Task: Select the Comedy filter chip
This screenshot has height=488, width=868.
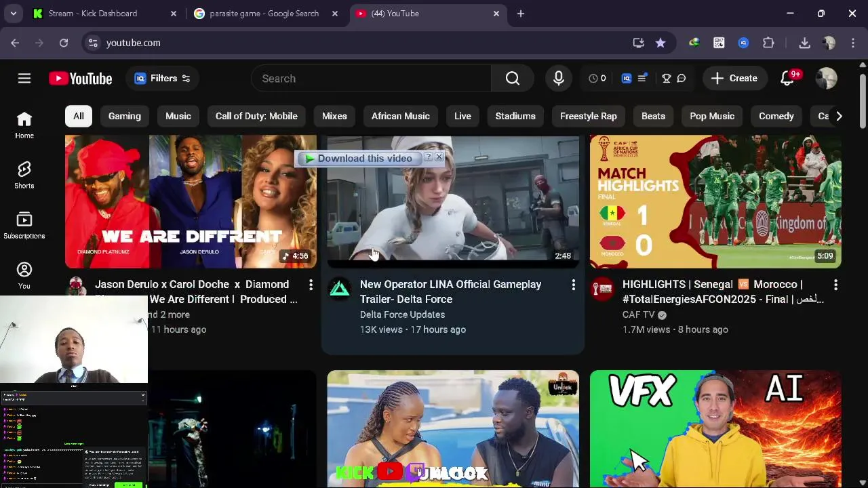Action: coord(776,116)
